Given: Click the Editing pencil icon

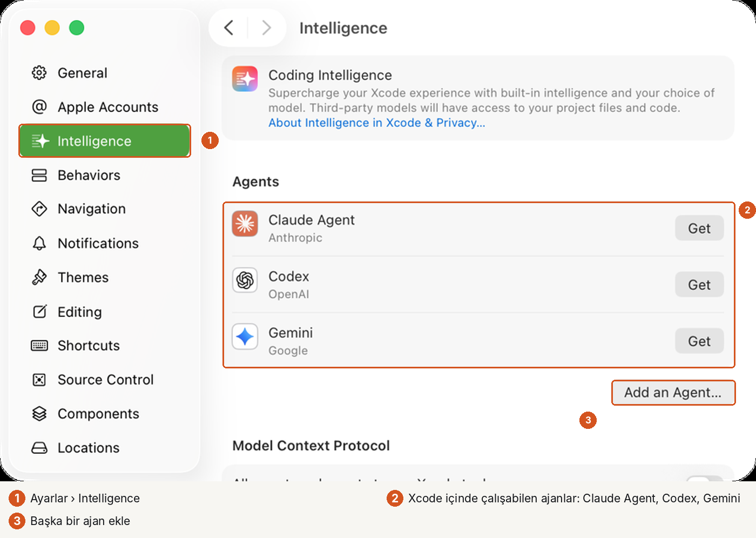Looking at the screenshot, I should pos(39,312).
